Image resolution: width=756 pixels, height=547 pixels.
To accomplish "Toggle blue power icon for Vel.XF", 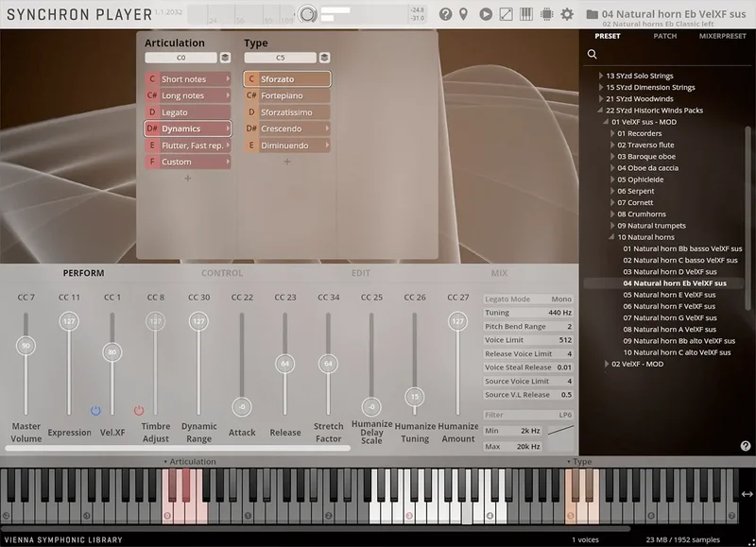I will (x=95, y=411).
